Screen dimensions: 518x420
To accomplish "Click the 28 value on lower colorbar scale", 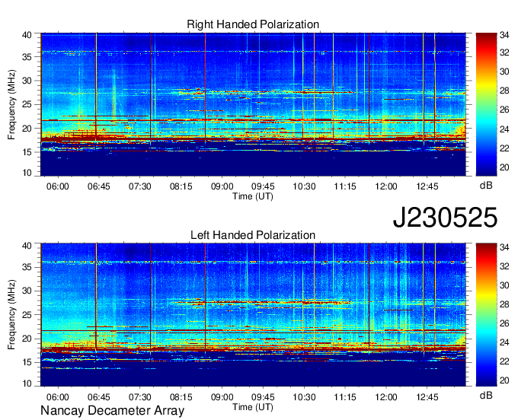I will point(504,304).
